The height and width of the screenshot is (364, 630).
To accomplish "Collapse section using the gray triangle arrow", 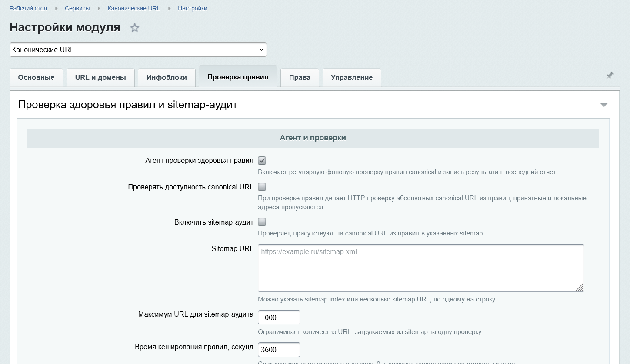I will [x=603, y=104].
